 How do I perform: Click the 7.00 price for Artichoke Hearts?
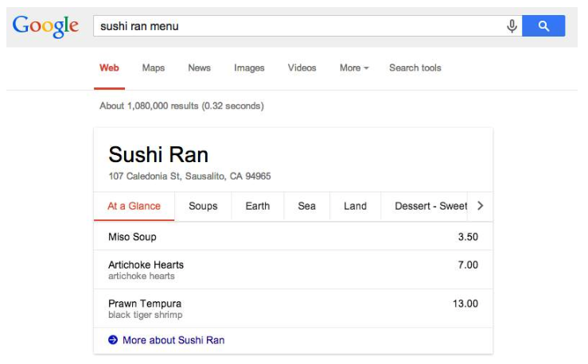click(x=468, y=265)
